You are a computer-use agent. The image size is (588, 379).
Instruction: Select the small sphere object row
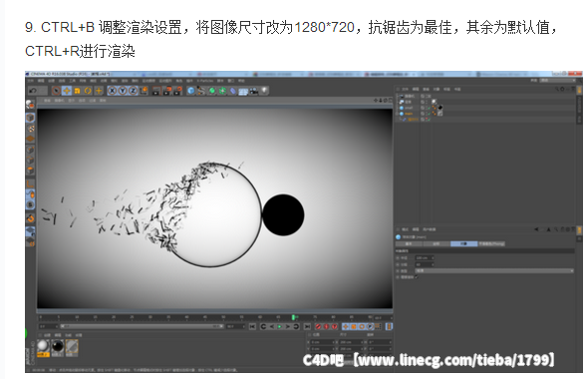(x=409, y=108)
